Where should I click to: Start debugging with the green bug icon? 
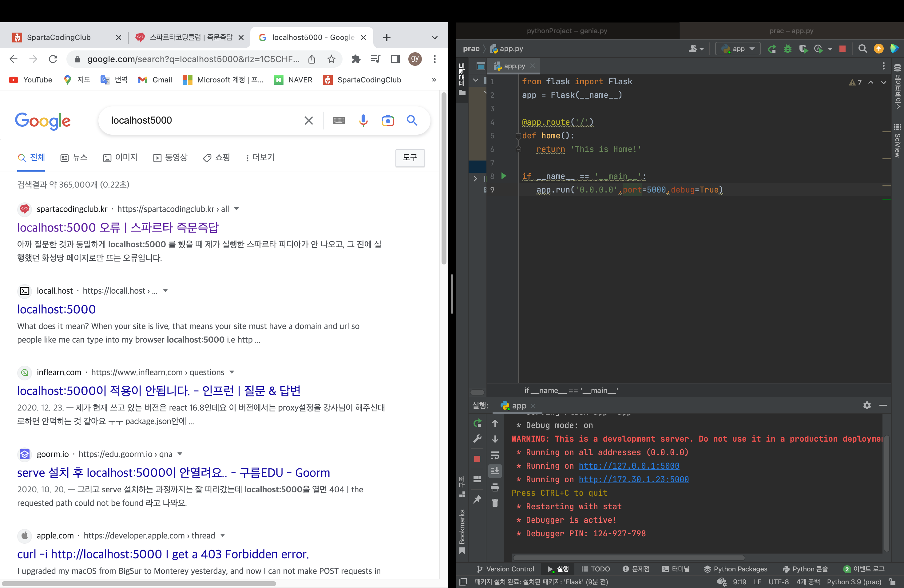(788, 49)
